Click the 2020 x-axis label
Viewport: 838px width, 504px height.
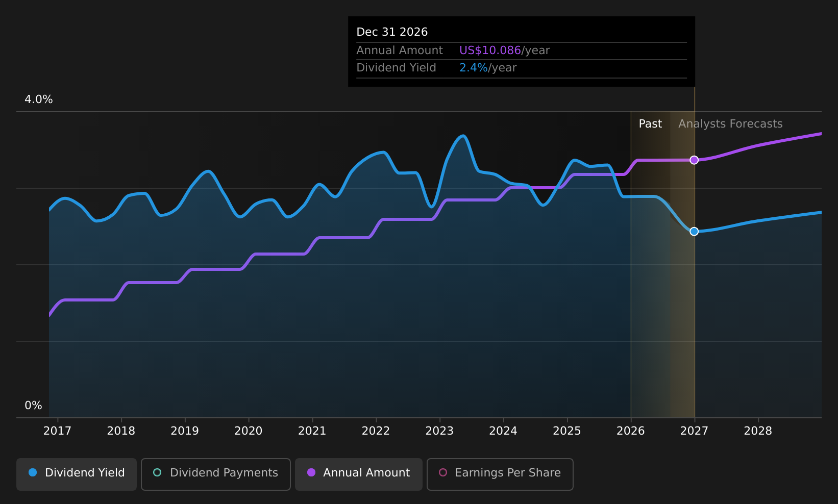[x=249, y=431]
